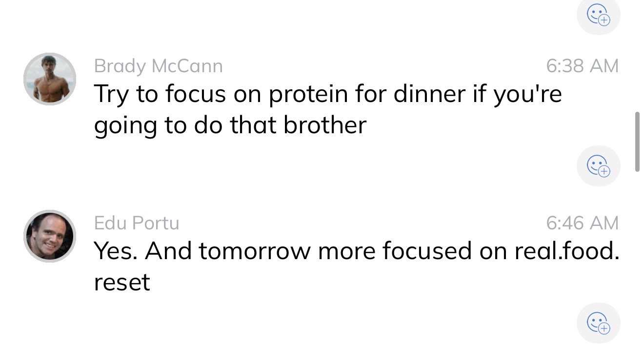Click the 6:38 AM timestamp
The height and width of the screenshot is (346, 644).
(583, 66)
